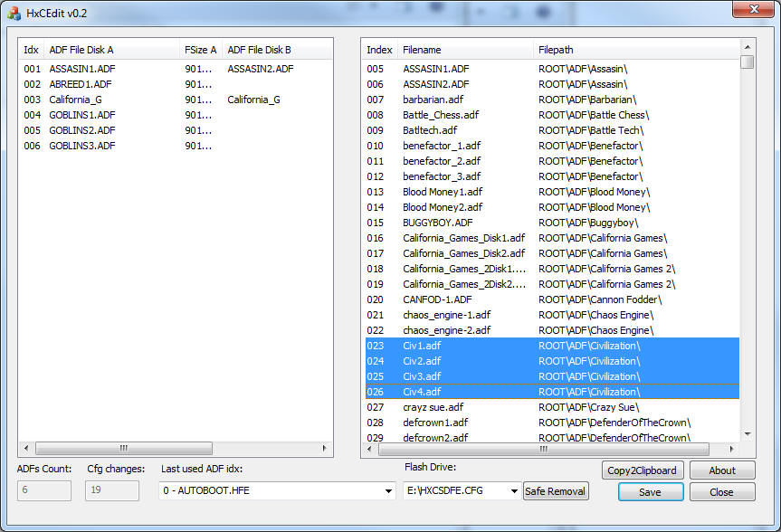Screen dimensions: 781x532
Task: Select highlighted Civ1.adf row
Action: click(552, 346)
